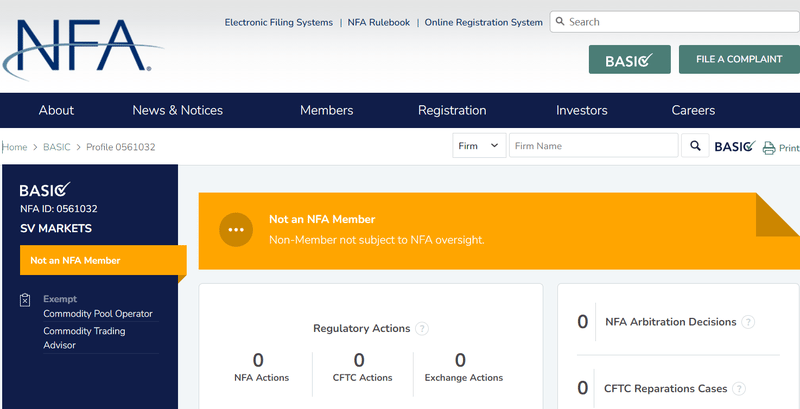Open the Electronic Filing Systems link
800x409 pixels.
click(x=279, y=22)
